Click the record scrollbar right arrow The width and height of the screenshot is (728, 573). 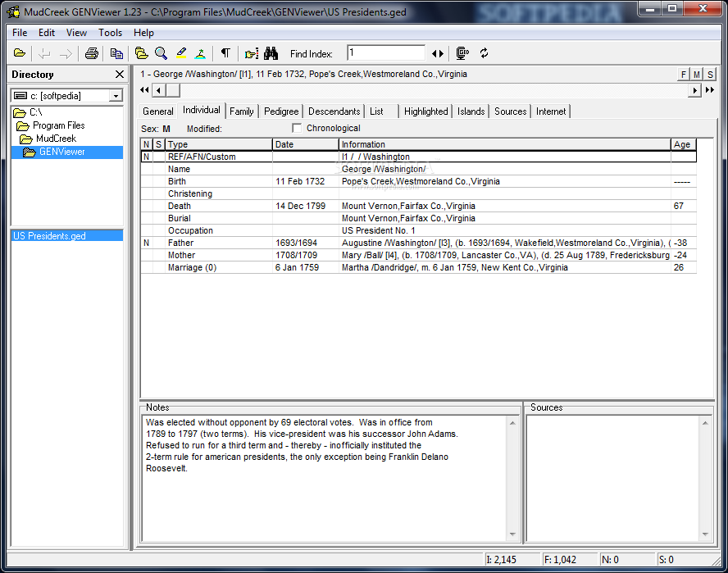click(694, 90)
